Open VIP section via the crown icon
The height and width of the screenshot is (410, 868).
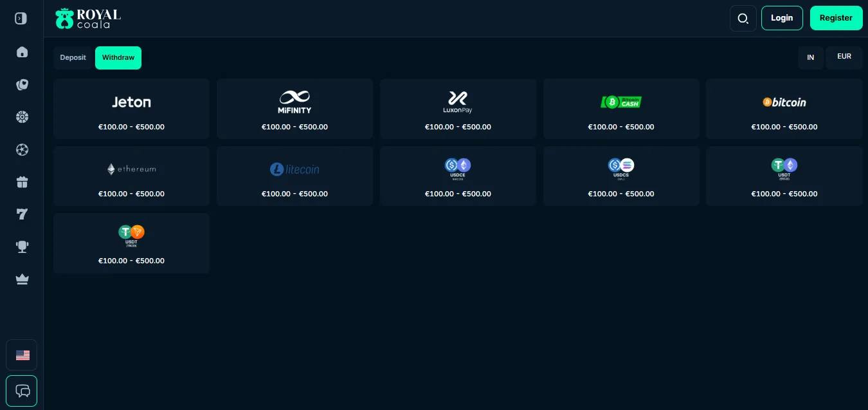[x=22, y=279]
